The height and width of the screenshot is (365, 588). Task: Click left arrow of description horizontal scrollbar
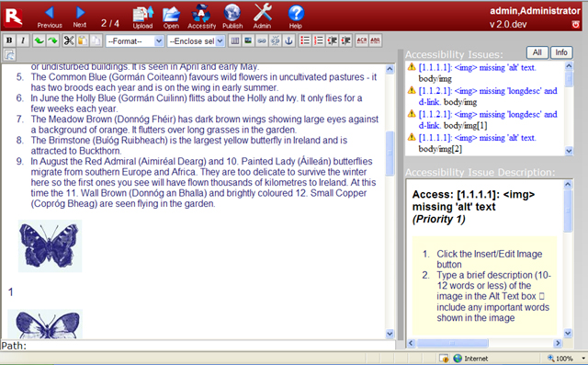[411, 343]
